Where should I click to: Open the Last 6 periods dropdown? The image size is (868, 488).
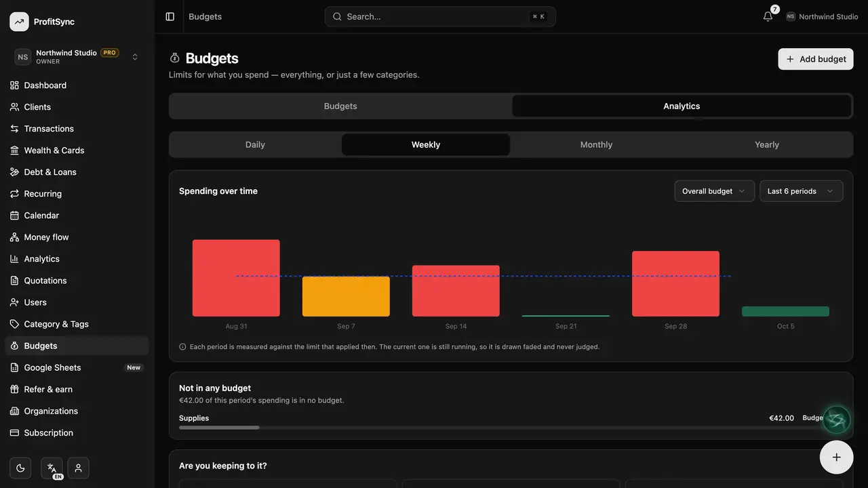[x=802, y=191]
